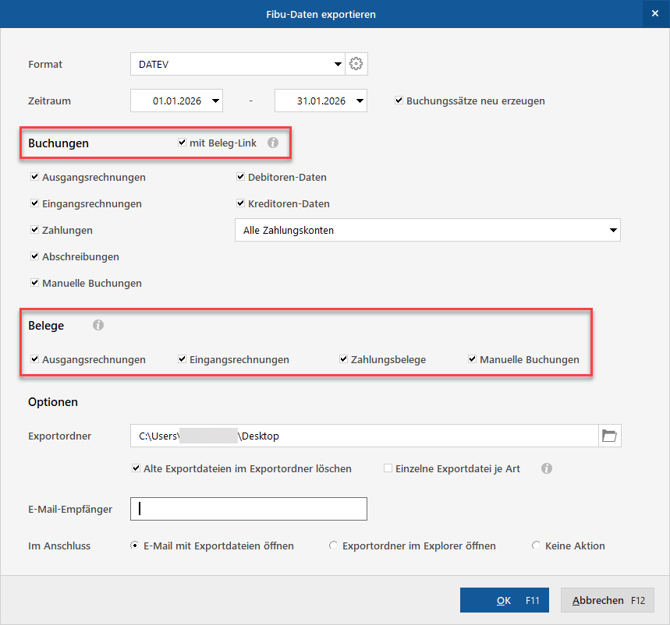Open start date 01.01.2026 picker

point(216,101)
